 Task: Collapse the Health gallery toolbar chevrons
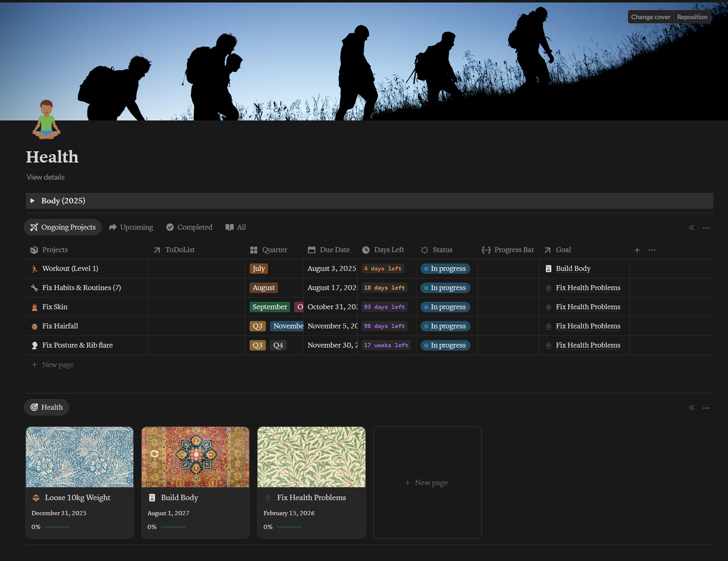[692, 408]
